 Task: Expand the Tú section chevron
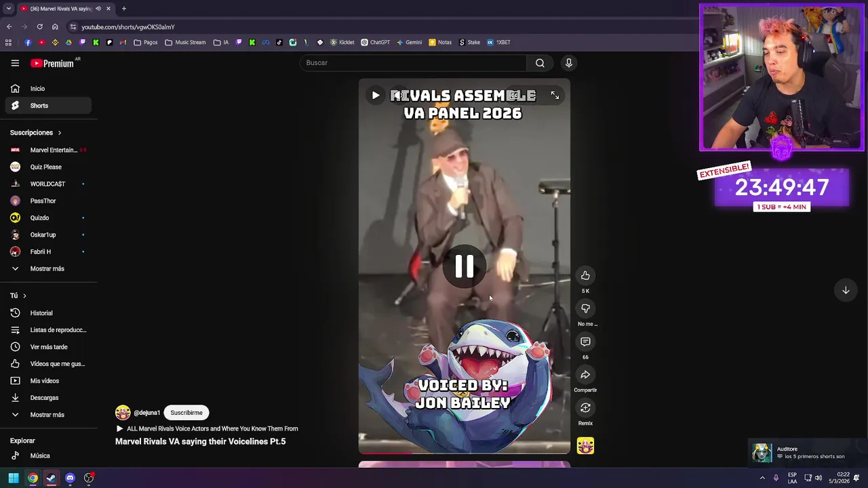coord(24,296)
